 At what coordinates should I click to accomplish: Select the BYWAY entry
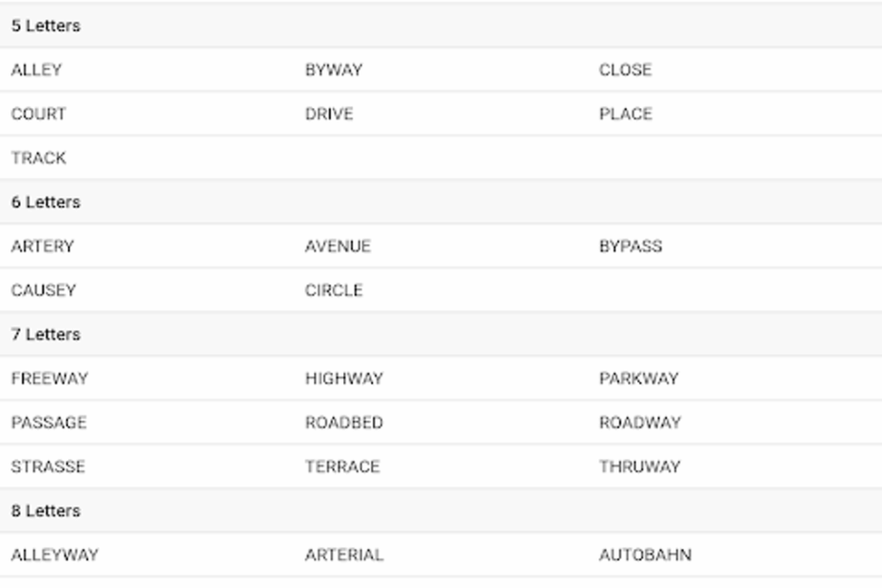tap(334, 70)
